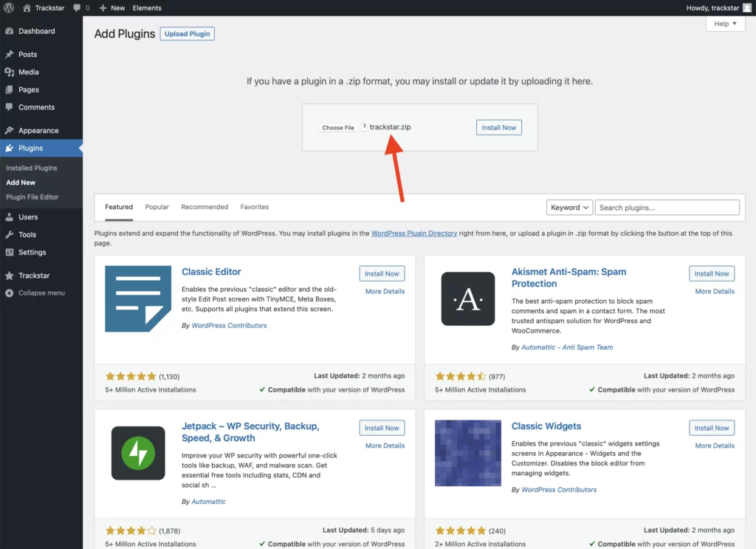The image size is (756, 549).
Task: Install the Akismet Anti-Spam plugin
Action: [712, 273]
